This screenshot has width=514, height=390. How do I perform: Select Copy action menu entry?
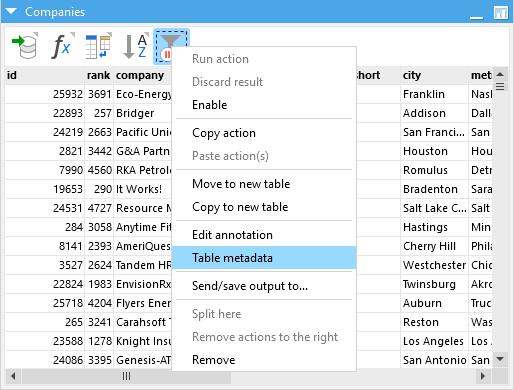[x=264, y=133]
